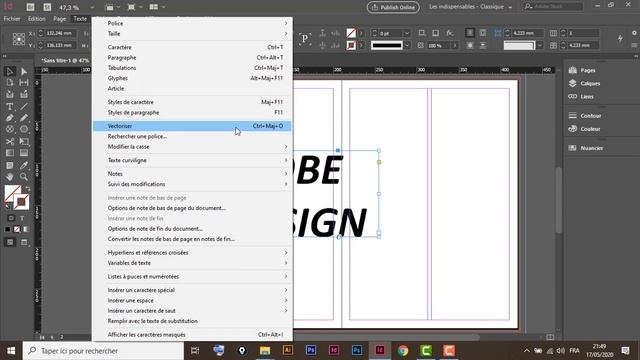Select the Page tool

click(10, 82)
